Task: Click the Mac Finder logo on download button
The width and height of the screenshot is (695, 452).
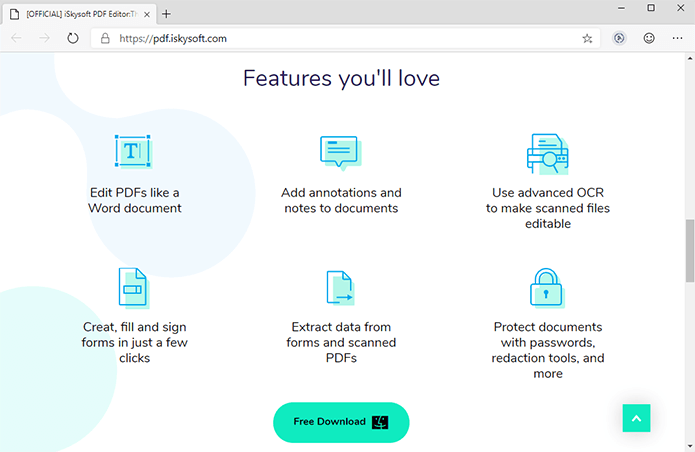Action: click(380, 422)
